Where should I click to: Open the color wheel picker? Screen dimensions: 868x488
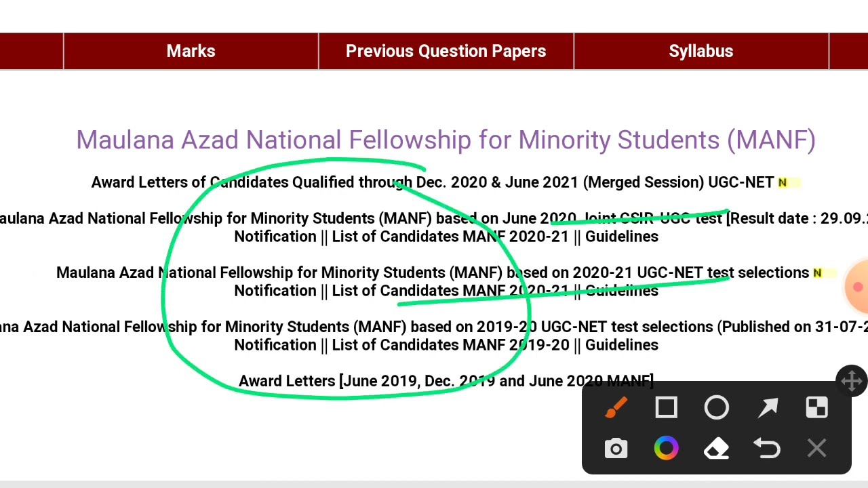666,449
